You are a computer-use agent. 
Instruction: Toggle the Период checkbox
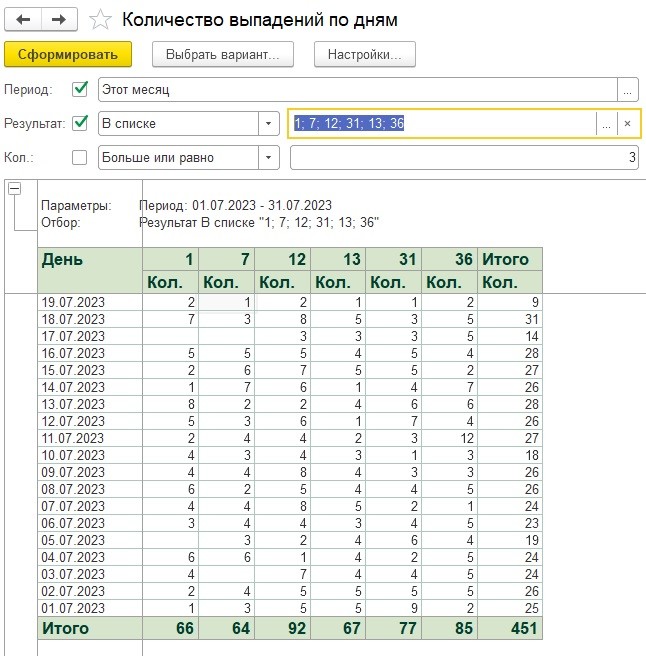[x=79, y=89]
